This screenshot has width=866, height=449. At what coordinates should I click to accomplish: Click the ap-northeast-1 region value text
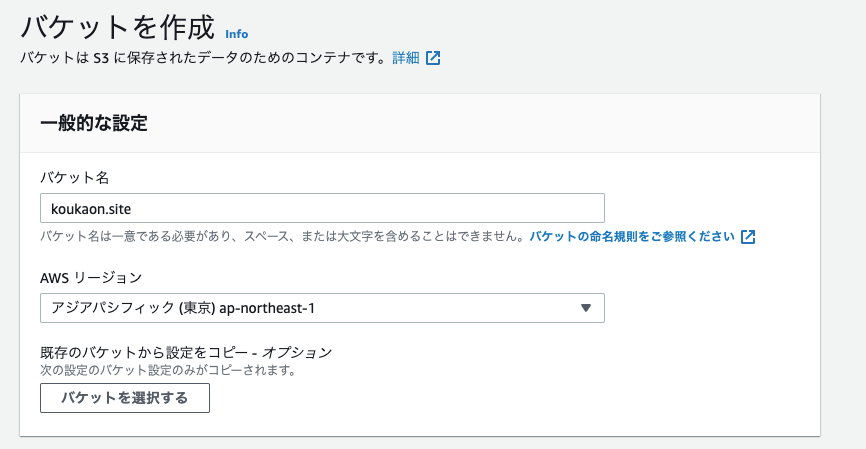pos(267,308)
